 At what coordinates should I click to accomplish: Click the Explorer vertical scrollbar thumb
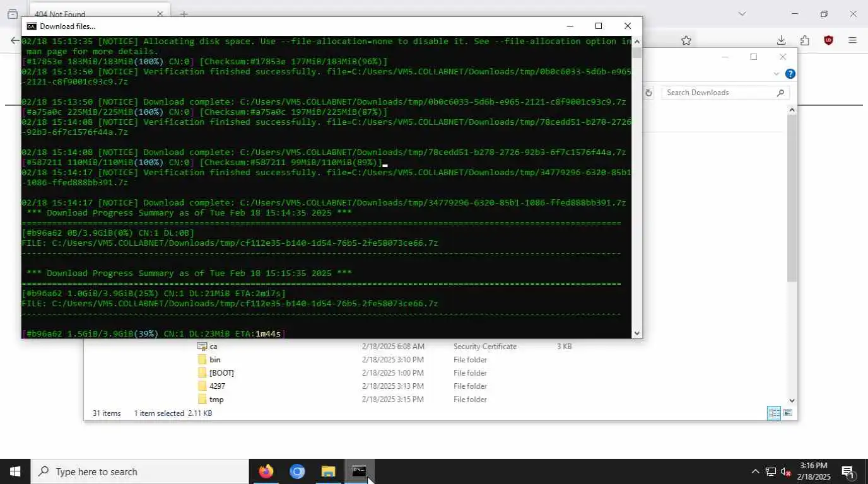(792, 199)
